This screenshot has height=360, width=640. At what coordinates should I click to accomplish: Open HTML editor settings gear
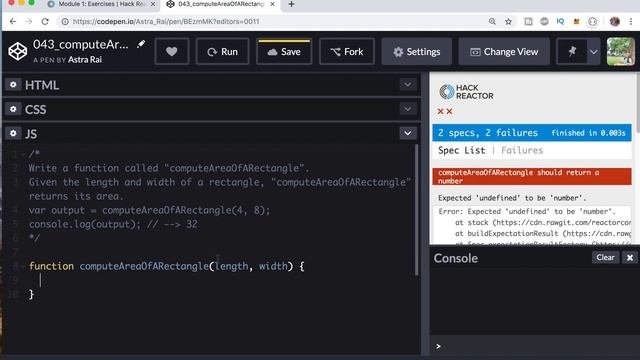[13, 84]
